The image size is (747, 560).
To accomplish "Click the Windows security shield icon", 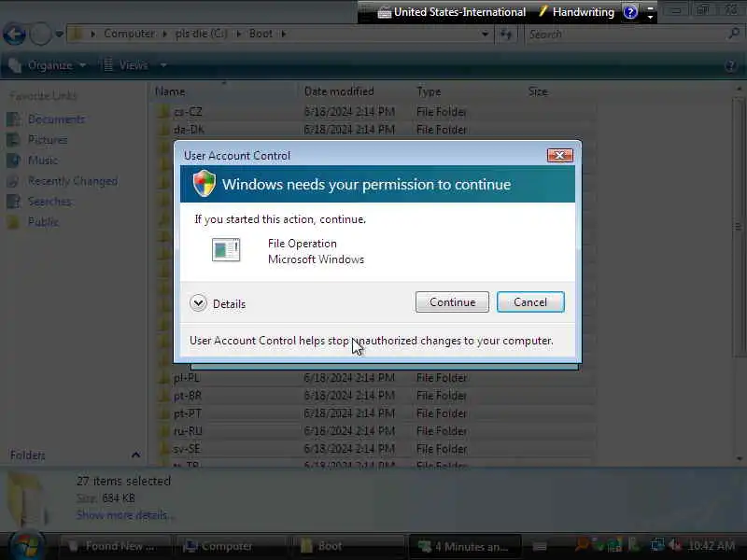I will (x=204, y=183).
